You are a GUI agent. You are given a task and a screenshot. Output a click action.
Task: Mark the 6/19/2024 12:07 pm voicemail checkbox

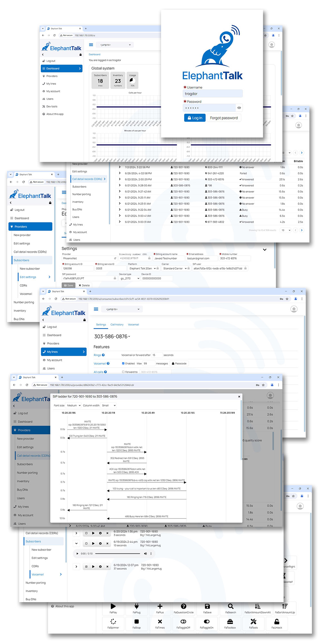pos(86,567)
